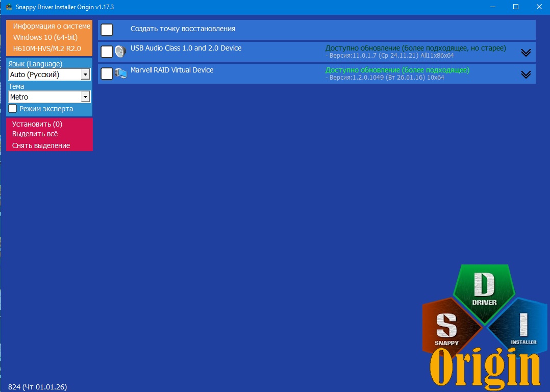Click the USB Audio Class 1.0 and 2.0 Device name
The image size is (550, 392).
coord(186,48)
